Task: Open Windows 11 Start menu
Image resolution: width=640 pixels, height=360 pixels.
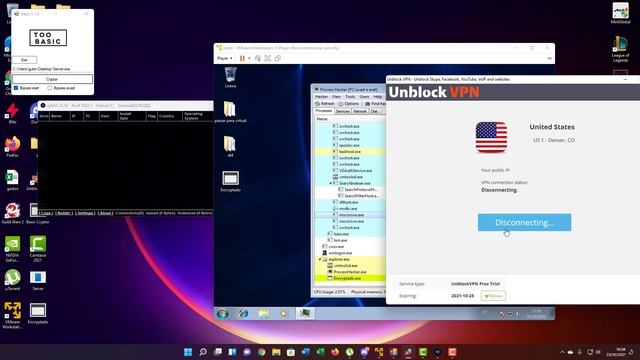Action: pyautogui.click(x=188, y=352)
